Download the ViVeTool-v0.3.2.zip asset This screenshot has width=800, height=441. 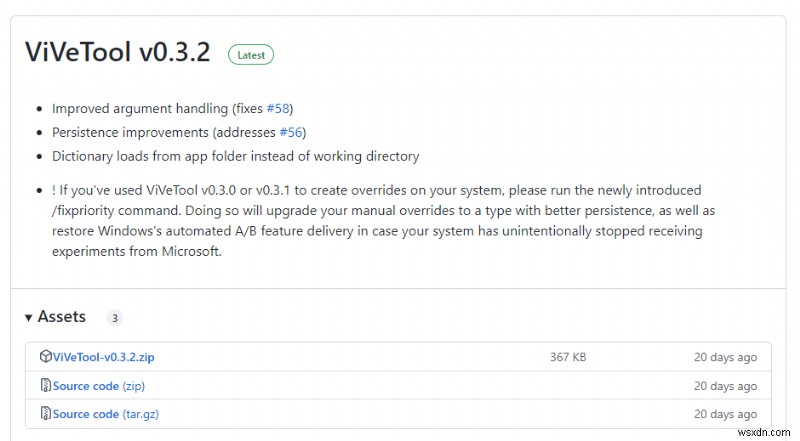pyautogui.click(x=103, y=357)
